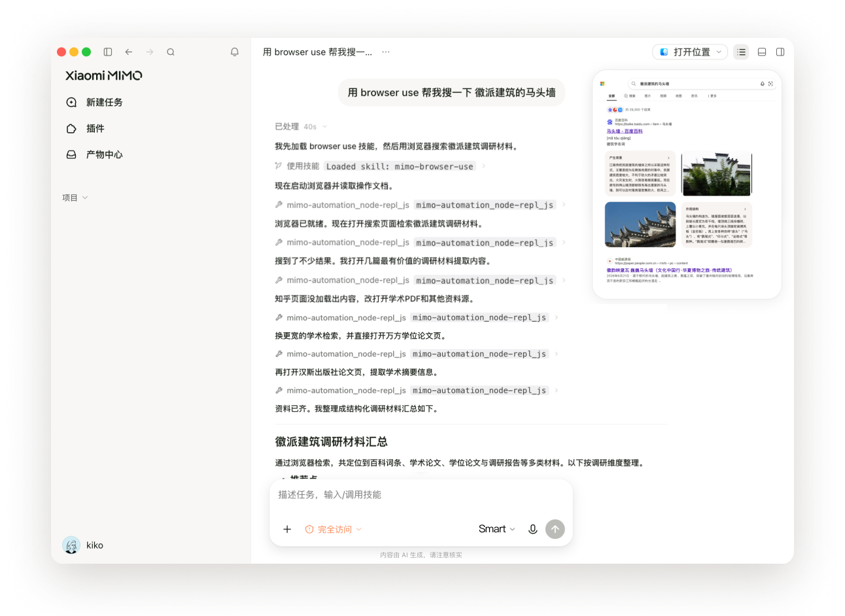
Task: Click 新建任务 in the sidebar
Action: [95, 102]
